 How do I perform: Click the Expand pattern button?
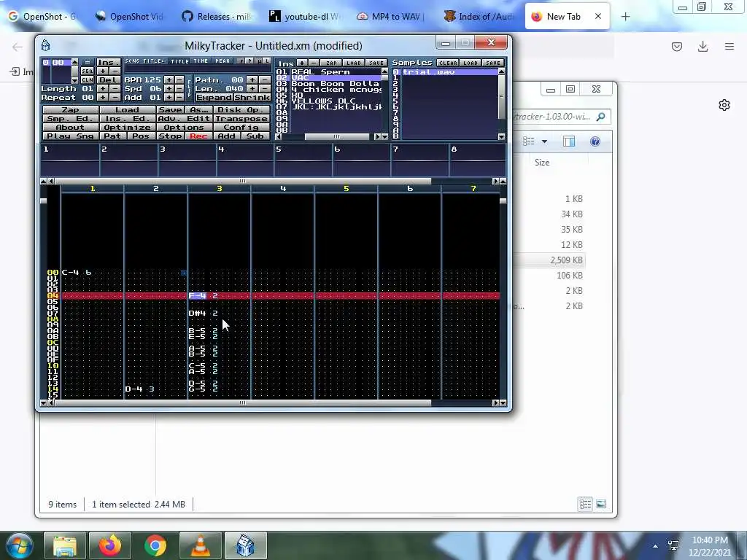tap(214, 97)
